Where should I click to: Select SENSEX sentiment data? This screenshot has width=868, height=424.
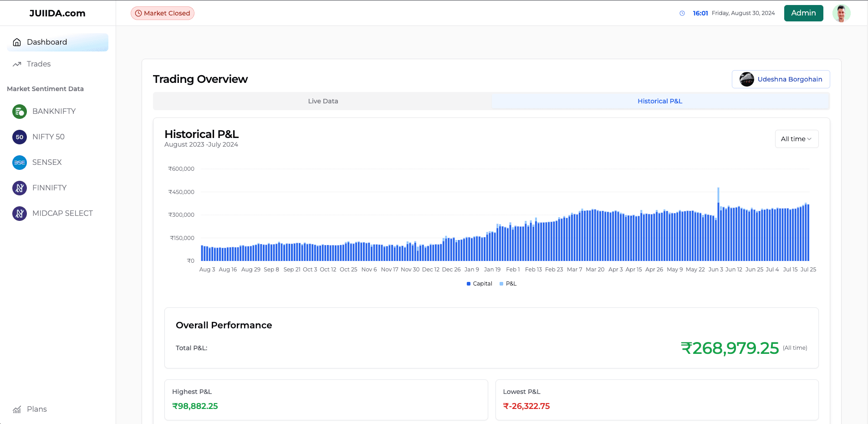(x=58, y=163)
